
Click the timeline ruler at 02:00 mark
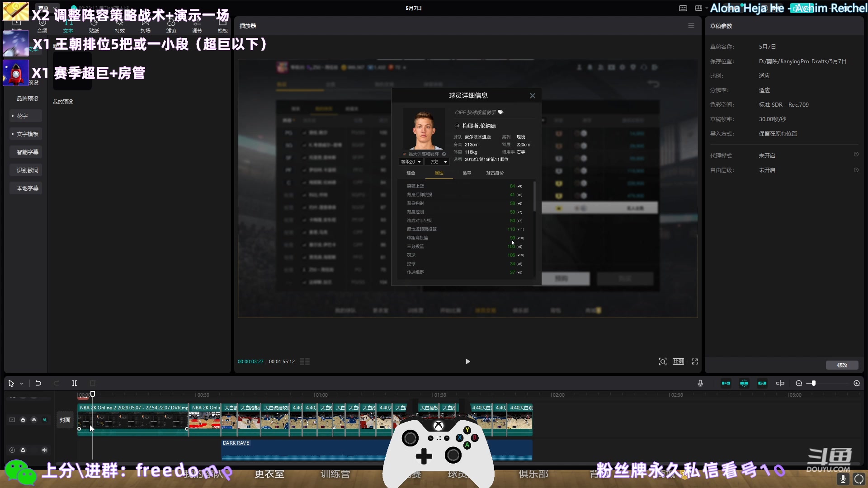[x=557, y=395]
